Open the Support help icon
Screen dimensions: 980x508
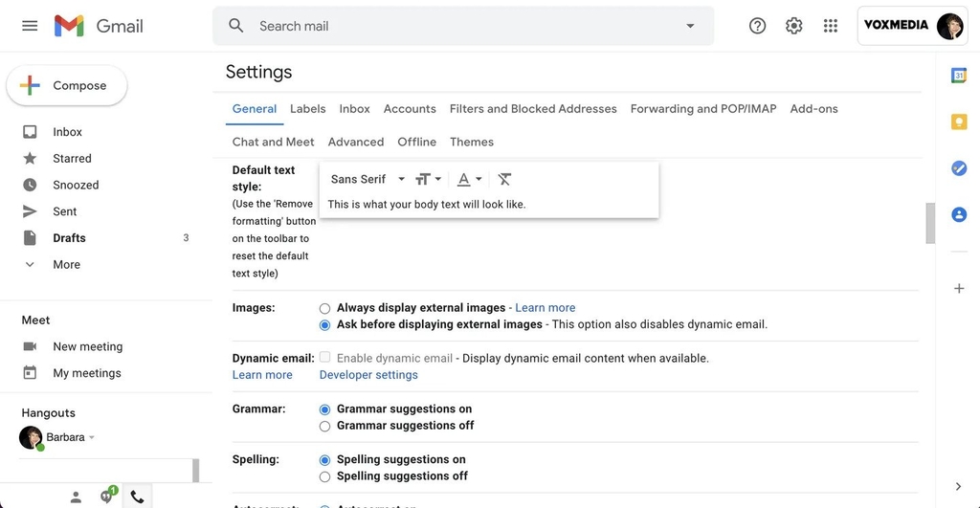(x=758, y=26)
